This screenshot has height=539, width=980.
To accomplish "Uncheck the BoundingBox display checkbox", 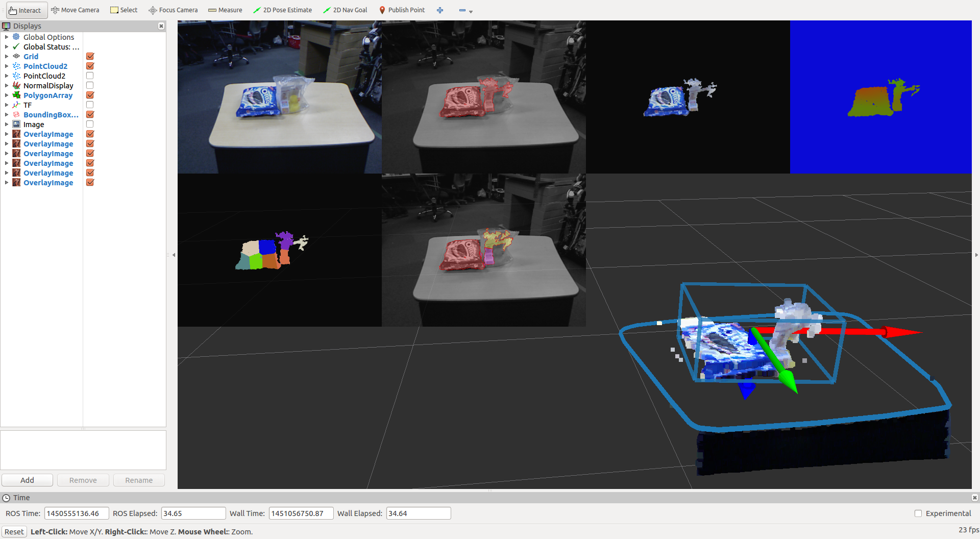I will (x=90, y=114).
